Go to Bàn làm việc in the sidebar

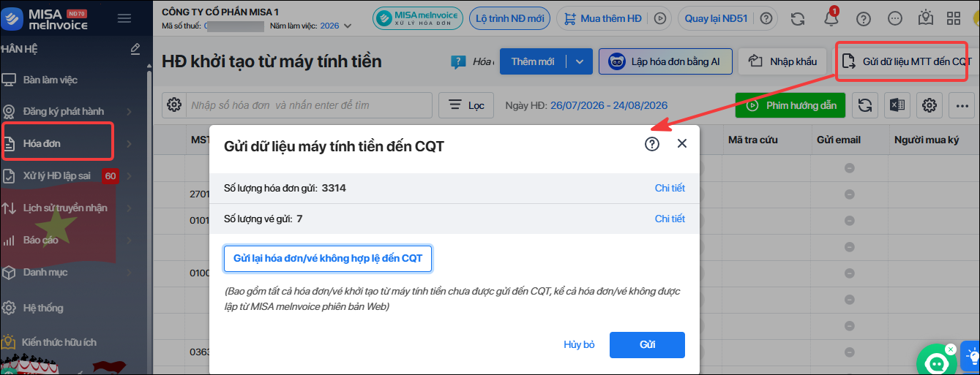click(51, 80)
